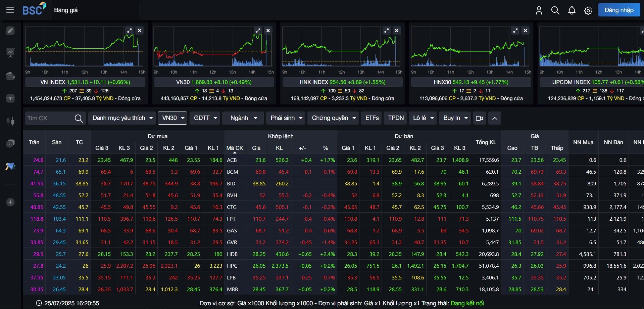Click the NN Mua column header

(x=583, y=142)
